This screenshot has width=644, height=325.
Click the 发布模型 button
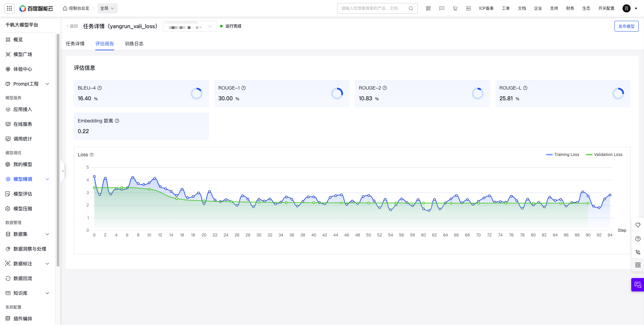coord(626,26)
